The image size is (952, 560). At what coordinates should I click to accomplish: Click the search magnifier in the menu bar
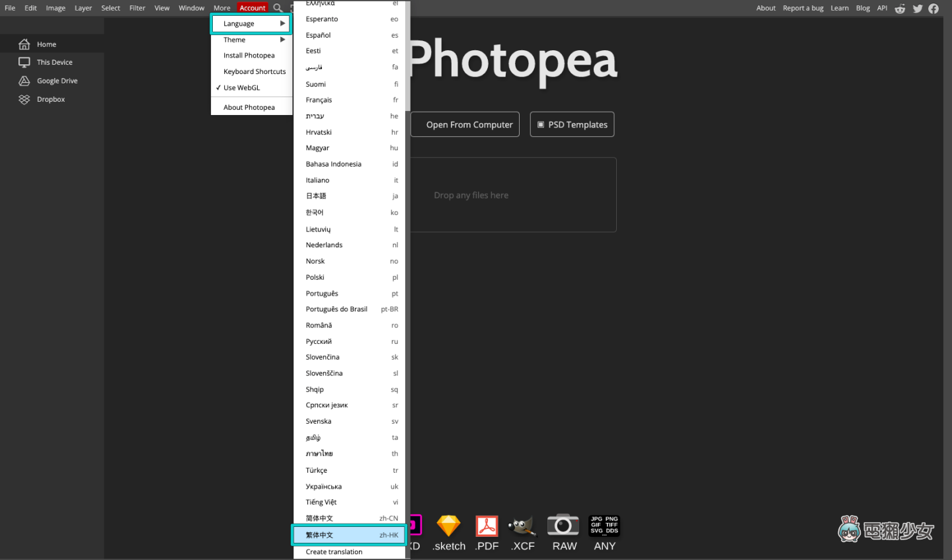point(278,8)
